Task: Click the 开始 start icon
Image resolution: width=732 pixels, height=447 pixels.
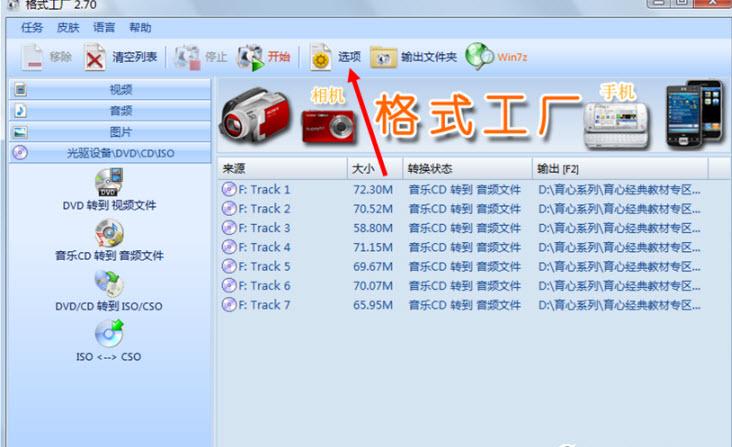Action: pyautogui.click(x=250, y=57)
